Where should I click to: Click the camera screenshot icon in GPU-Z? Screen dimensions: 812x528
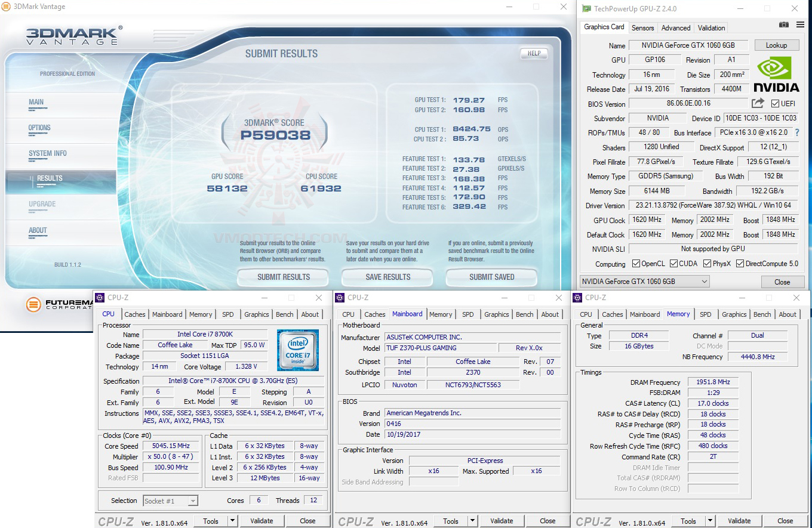click(x=783, y=24)
